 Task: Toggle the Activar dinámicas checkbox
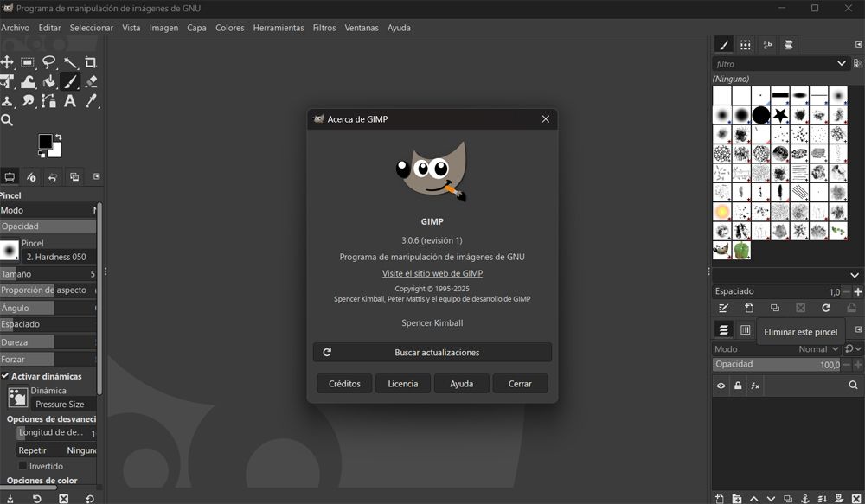5,376
